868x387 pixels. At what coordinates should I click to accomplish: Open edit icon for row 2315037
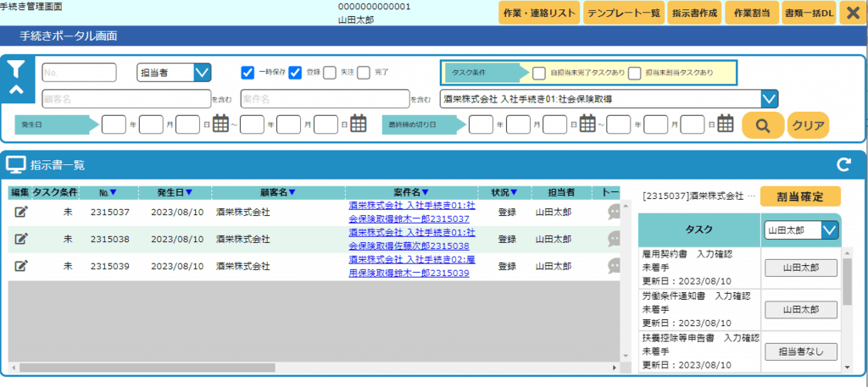click(21, 212)
